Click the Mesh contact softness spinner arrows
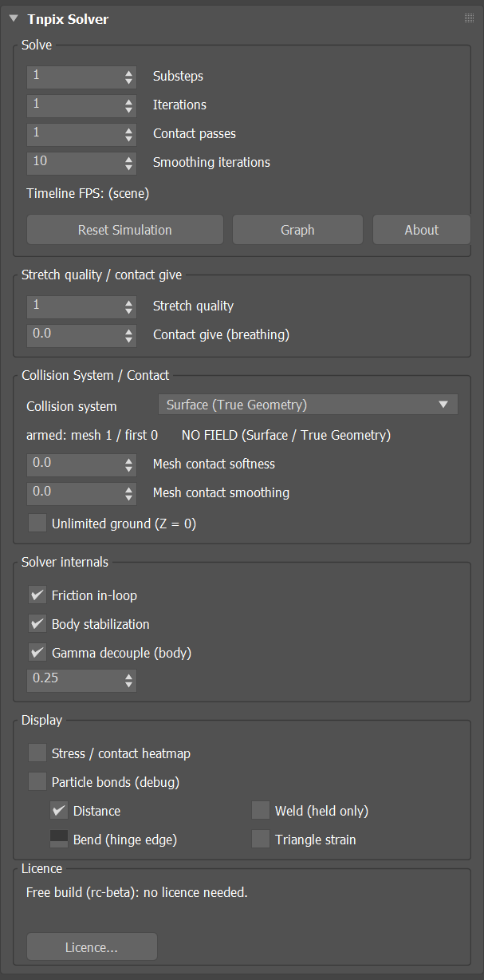Viewport: 484px width, 980px height. (129, 464)
